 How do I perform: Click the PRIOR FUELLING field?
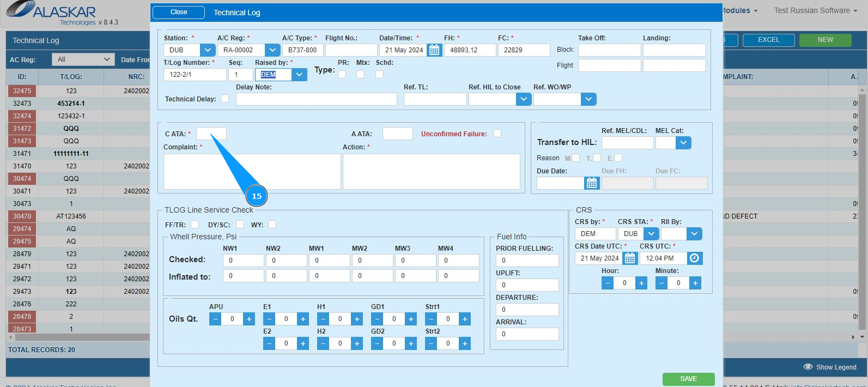click(527, 261)
